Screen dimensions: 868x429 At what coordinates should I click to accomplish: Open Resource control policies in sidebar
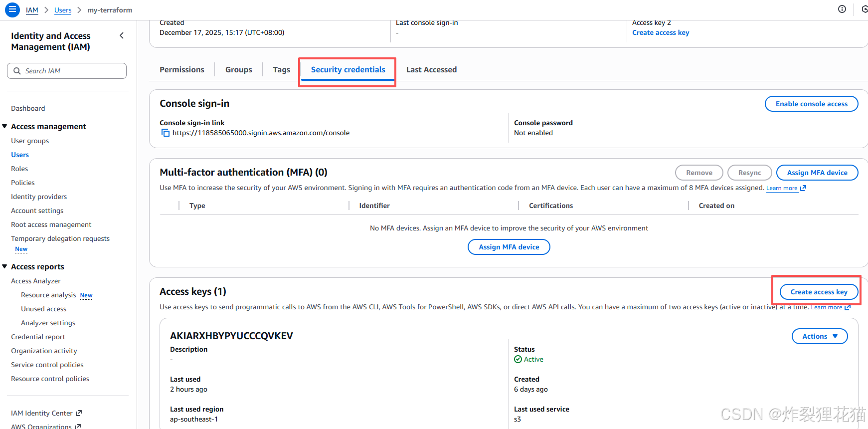pos(50,379)
